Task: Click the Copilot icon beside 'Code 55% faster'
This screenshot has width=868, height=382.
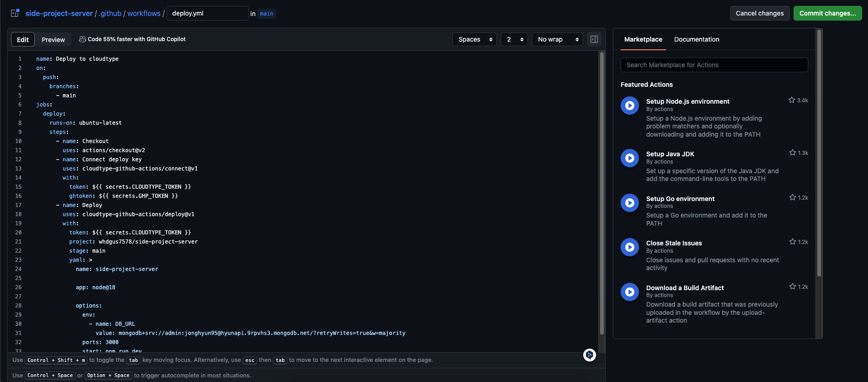Action: click(x=83, y=39)
